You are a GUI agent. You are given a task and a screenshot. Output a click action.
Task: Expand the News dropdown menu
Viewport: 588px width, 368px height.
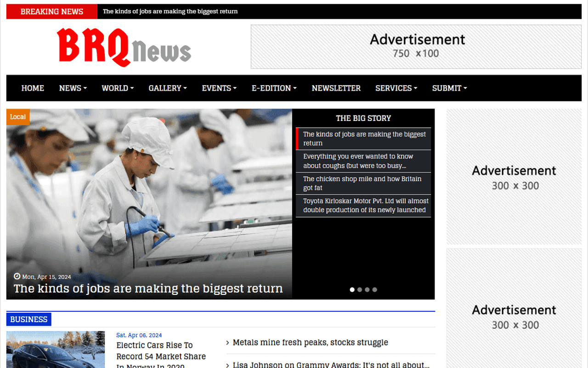click(73, 88)
